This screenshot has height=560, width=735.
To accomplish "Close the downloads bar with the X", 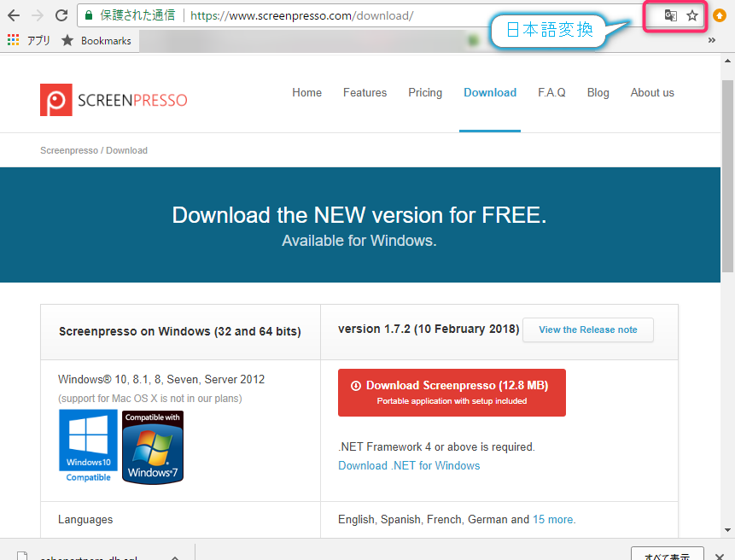I will (720, 557).
